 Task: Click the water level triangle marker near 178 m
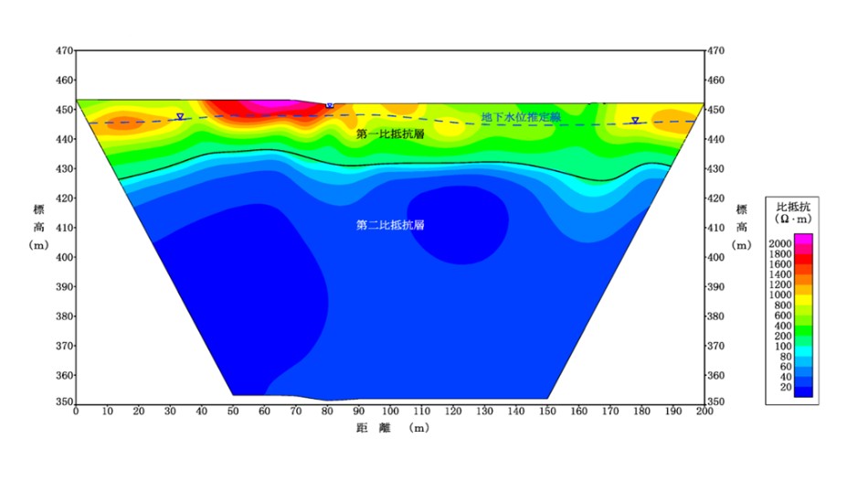point(635,121)
